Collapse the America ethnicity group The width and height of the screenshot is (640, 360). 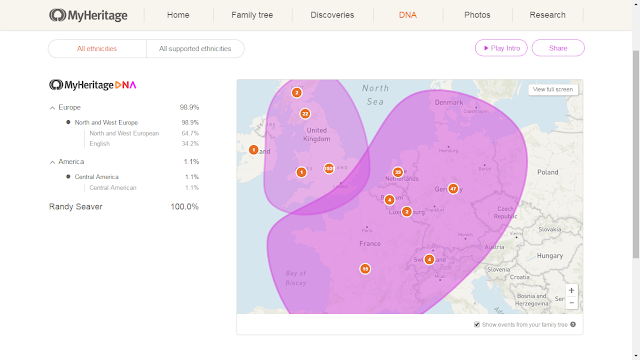[52, 162]
